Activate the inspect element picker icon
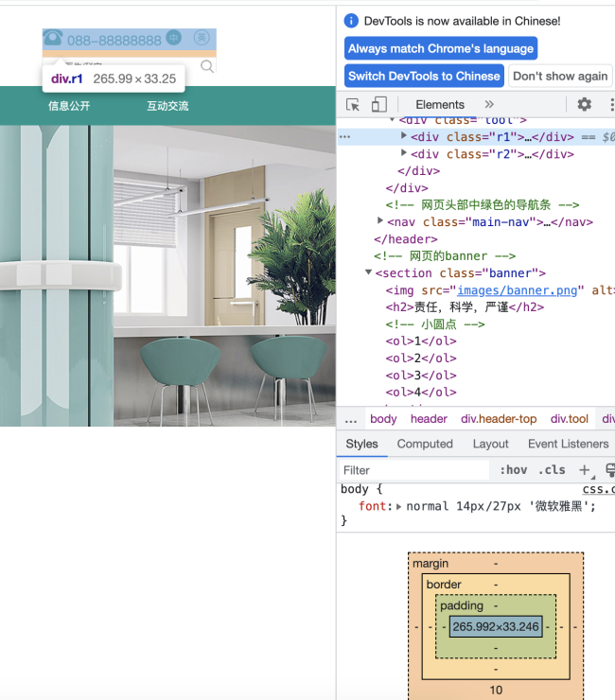The height and width of the screenshot is (700, 615). [x=353, y=105]
